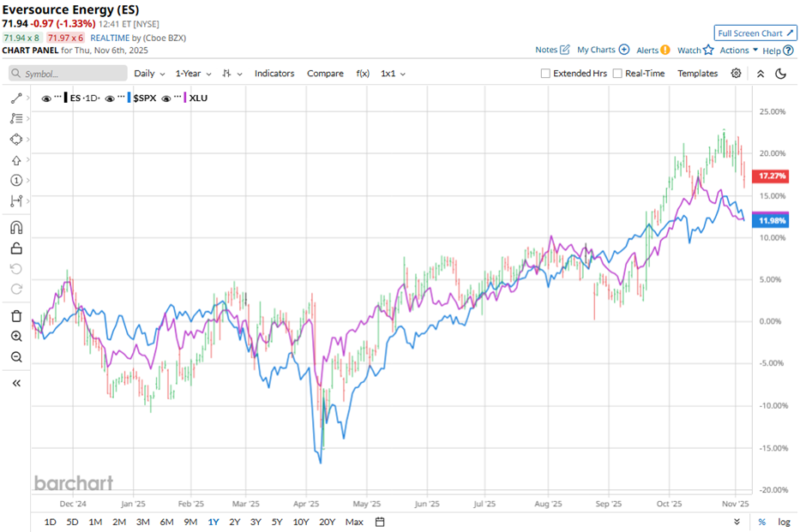Open the 1-Year period dropdown

(193, 74)
